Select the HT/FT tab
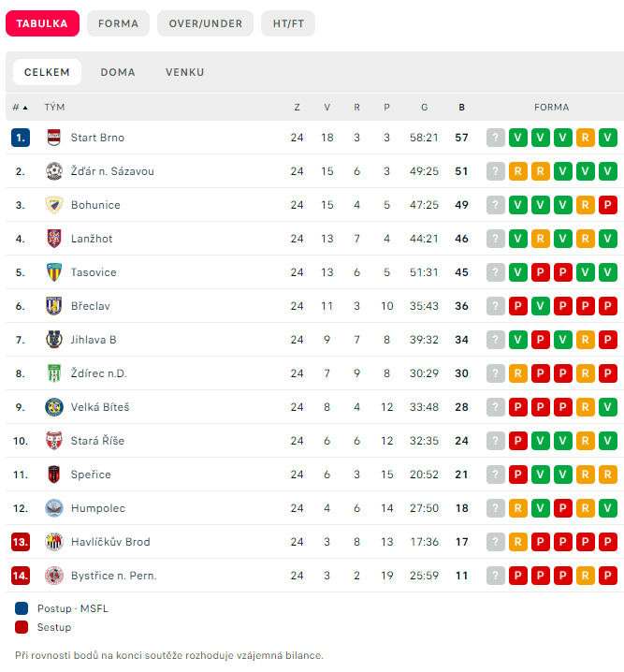 click(x=288, y=23)
